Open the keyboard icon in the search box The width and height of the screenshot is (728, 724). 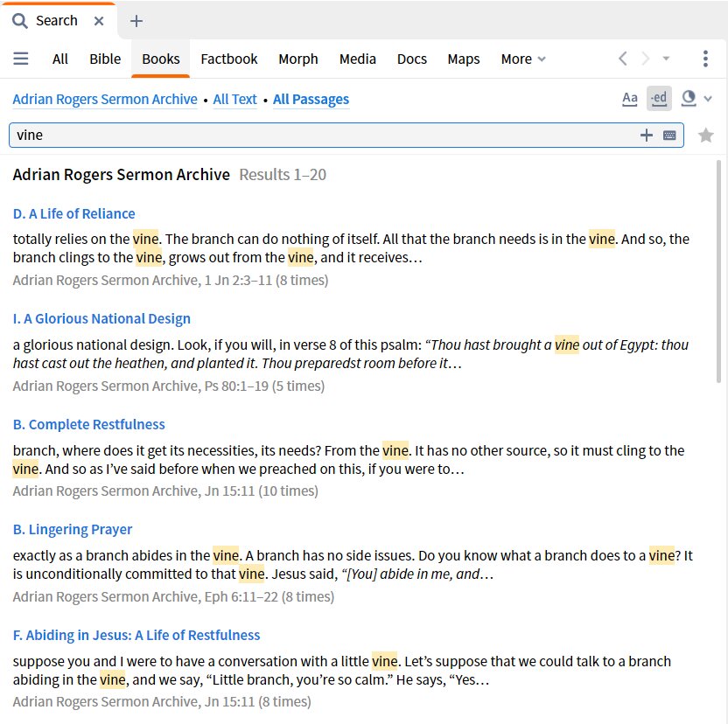[x=669, y=135]
